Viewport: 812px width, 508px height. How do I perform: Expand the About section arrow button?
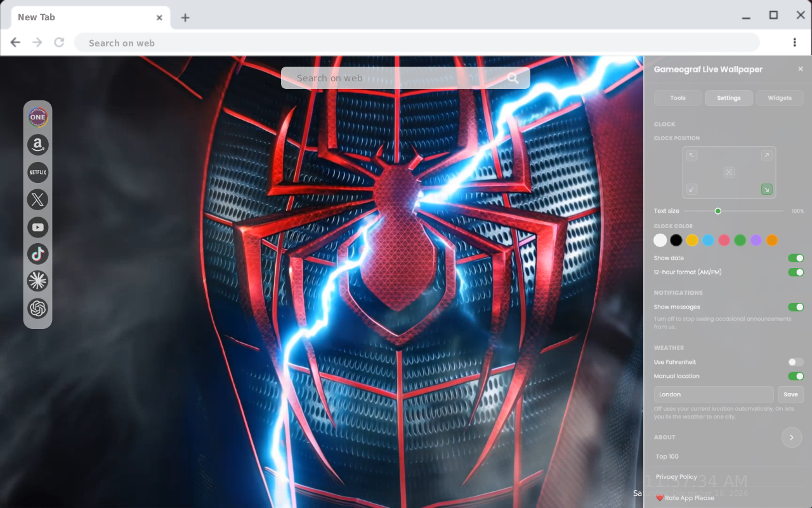tap(792, 438)
